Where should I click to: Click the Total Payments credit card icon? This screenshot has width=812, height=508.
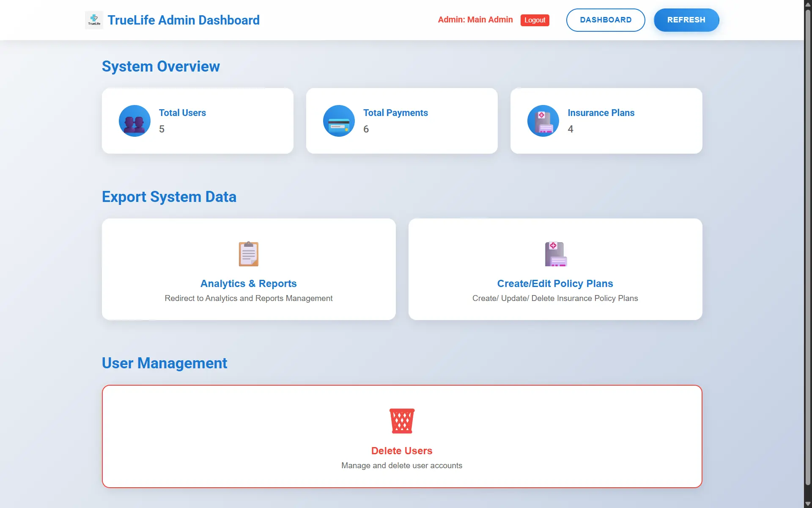tap(339, 121)
